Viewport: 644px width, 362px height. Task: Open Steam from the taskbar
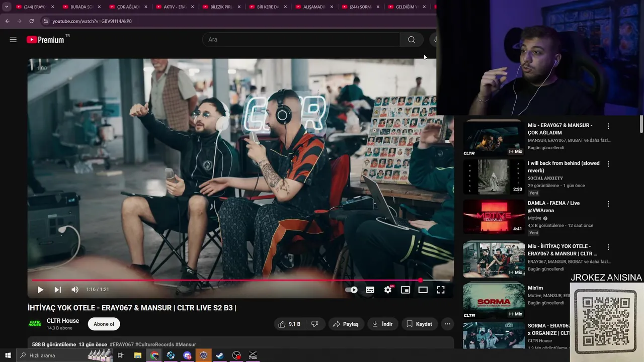point(220,355)
